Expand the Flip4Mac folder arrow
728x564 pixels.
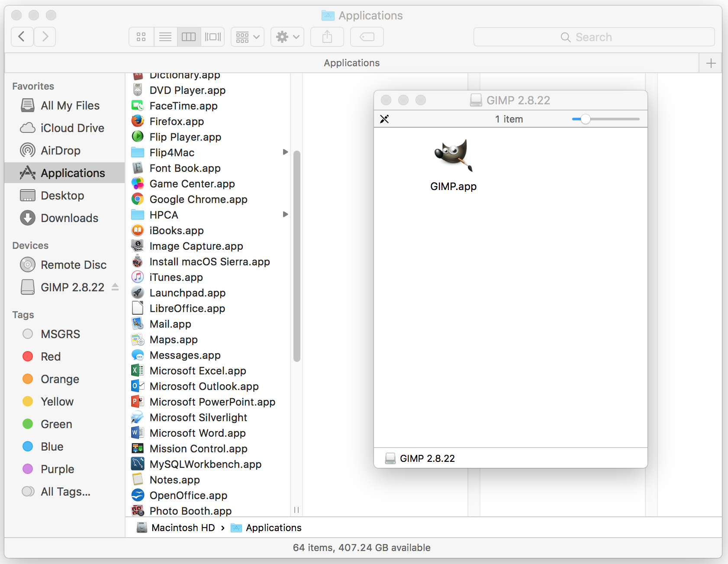[x=285, y=152]
